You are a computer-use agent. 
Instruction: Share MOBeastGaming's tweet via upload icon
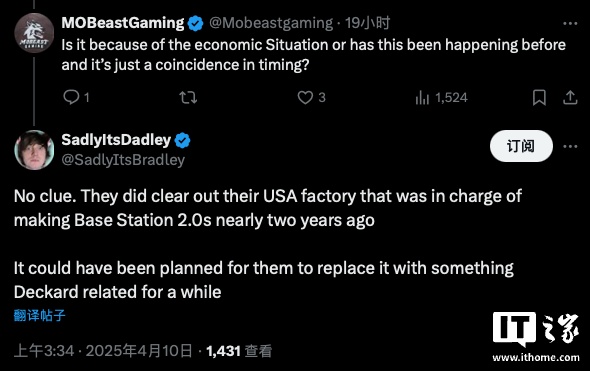[570, 97]
